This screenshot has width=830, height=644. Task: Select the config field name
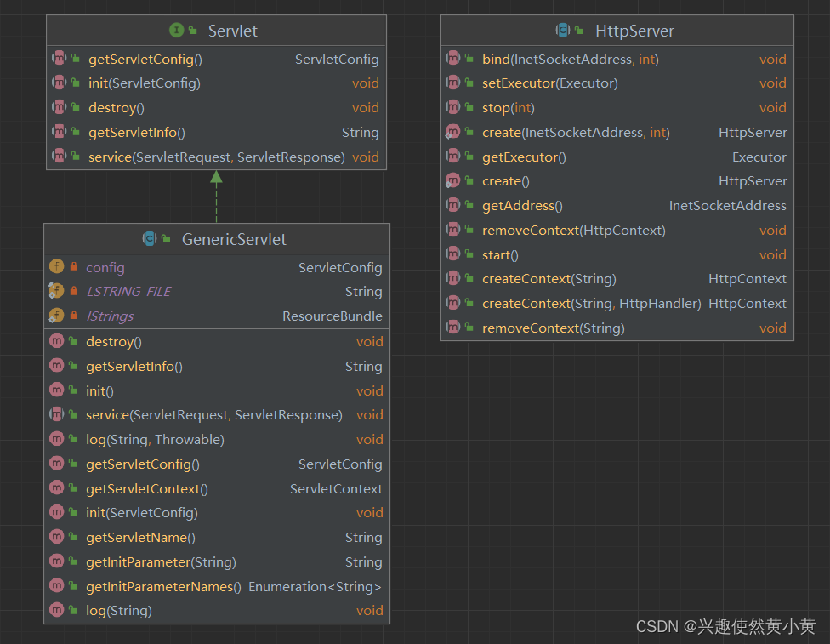click(105, 267)
